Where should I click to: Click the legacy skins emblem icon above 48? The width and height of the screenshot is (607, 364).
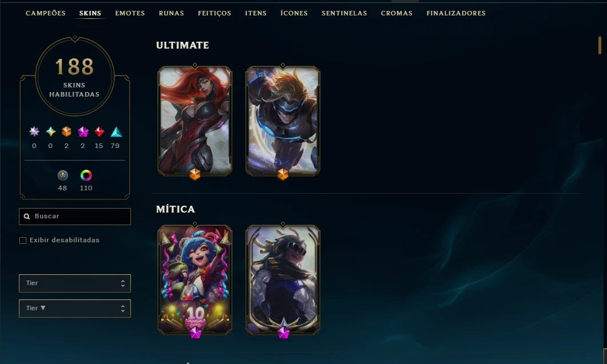[63, 175]
